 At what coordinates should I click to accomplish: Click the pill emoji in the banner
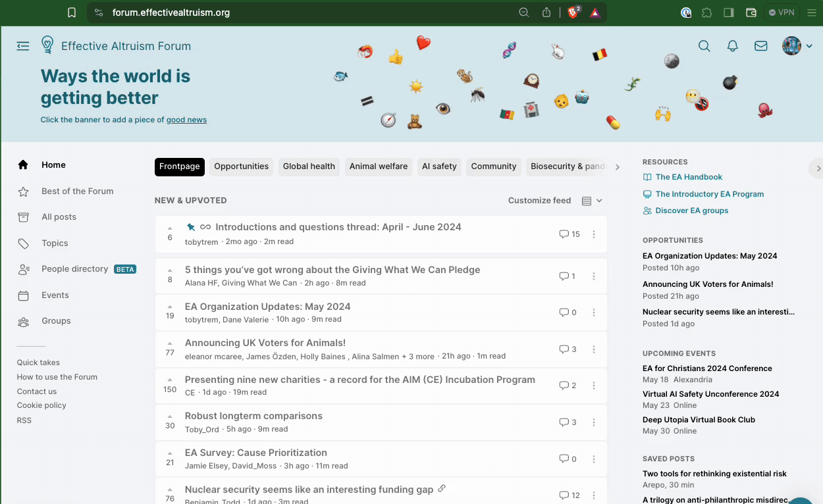pyautogui.click(x=613, y=122)
